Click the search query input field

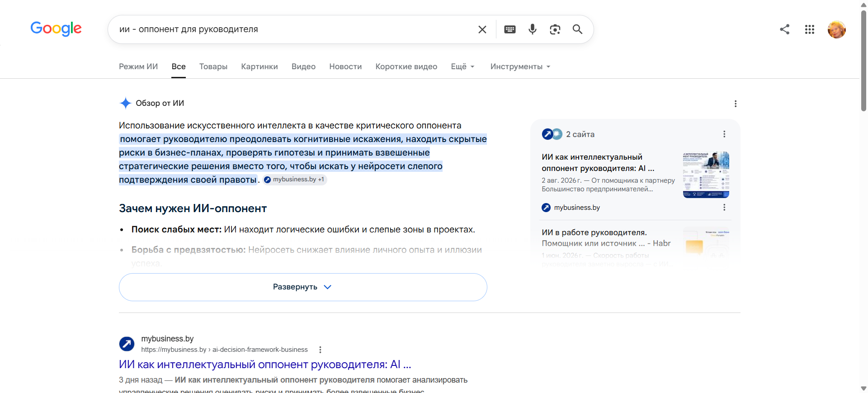(294, 29)
